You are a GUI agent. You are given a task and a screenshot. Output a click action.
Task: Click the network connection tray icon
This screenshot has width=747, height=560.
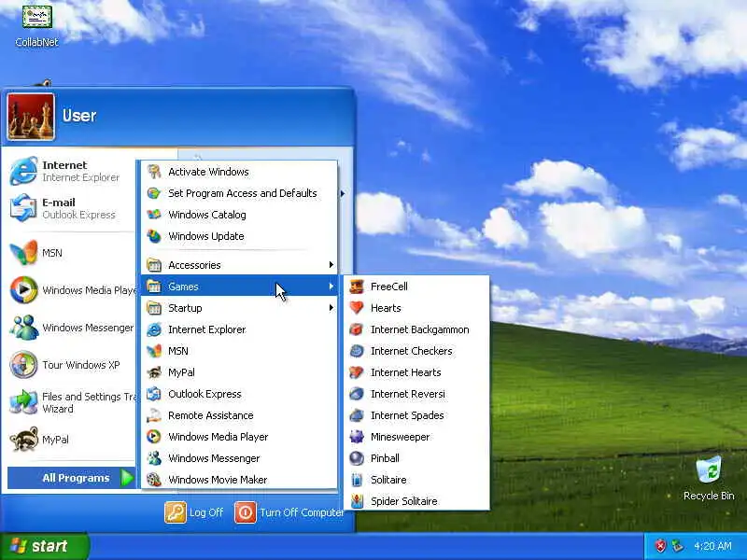677,546
